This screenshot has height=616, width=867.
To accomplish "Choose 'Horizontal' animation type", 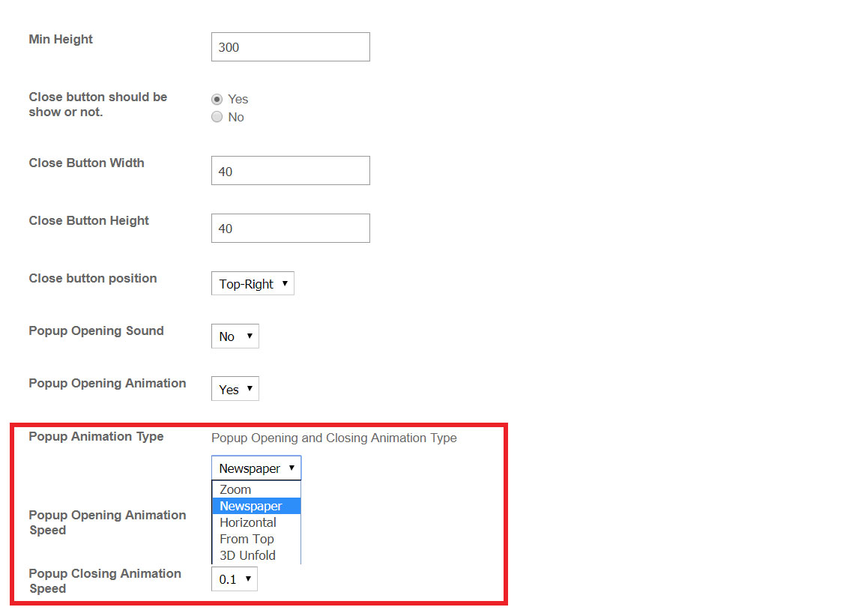I will pos(247,522).
